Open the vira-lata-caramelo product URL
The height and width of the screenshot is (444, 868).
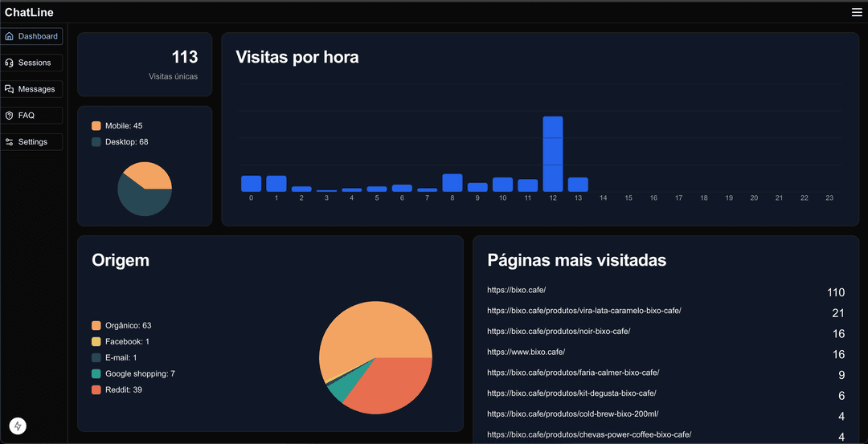[x=583, y=311]
